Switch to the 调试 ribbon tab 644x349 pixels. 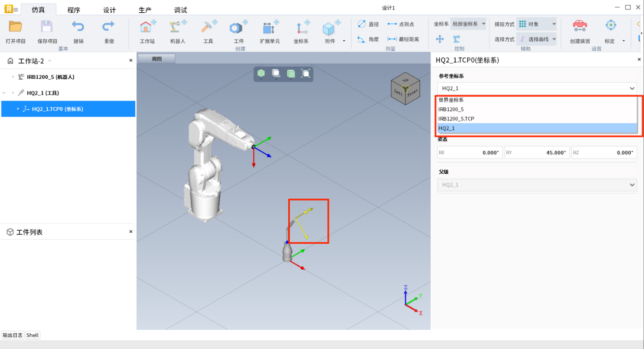(180, 10)
